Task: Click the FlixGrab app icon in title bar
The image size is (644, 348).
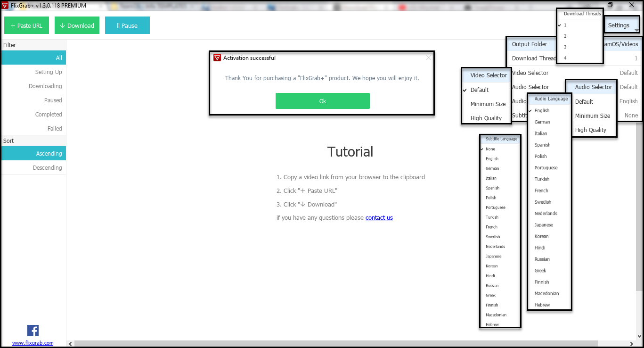Action: pos(5,5)
